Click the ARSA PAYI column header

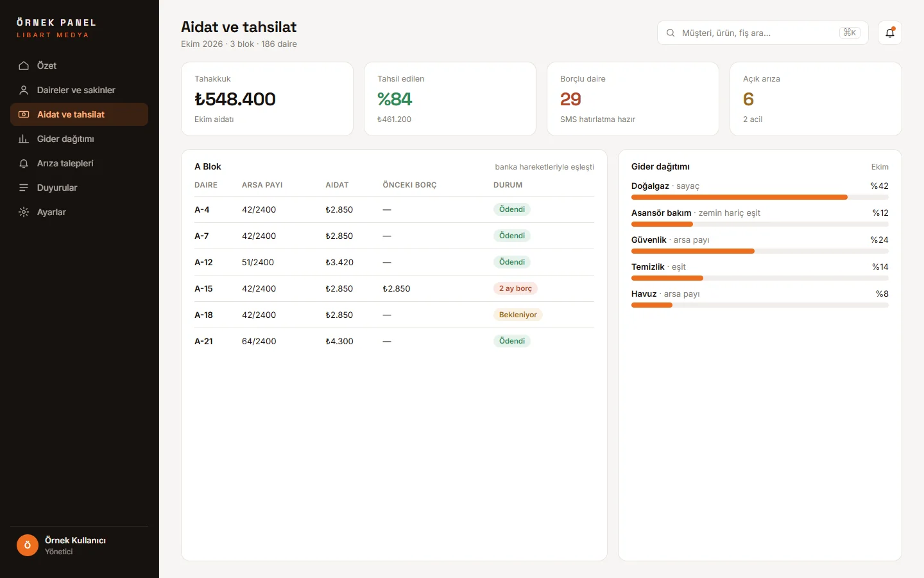coord(262,185)
